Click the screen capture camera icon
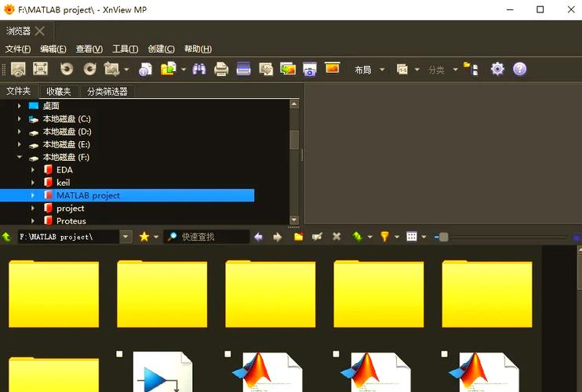 tap(310, 69)
